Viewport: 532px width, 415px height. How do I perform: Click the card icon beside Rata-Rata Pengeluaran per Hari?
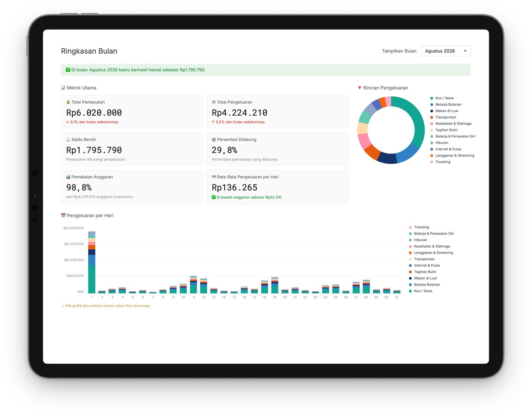pos(214,177)
